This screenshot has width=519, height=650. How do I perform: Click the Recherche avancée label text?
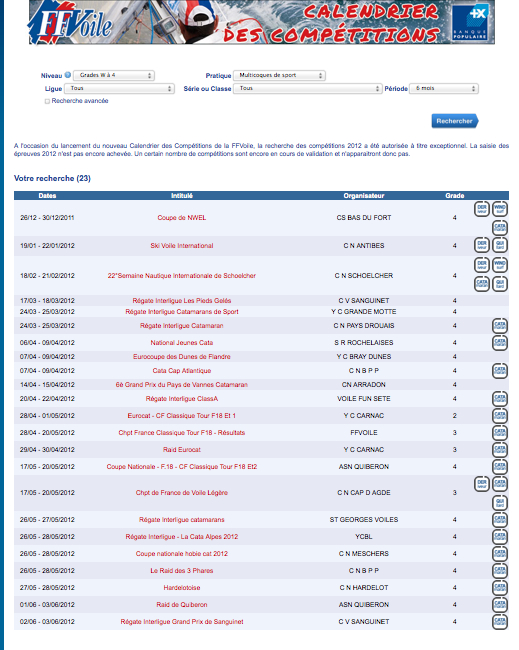(x=80, y=101)
